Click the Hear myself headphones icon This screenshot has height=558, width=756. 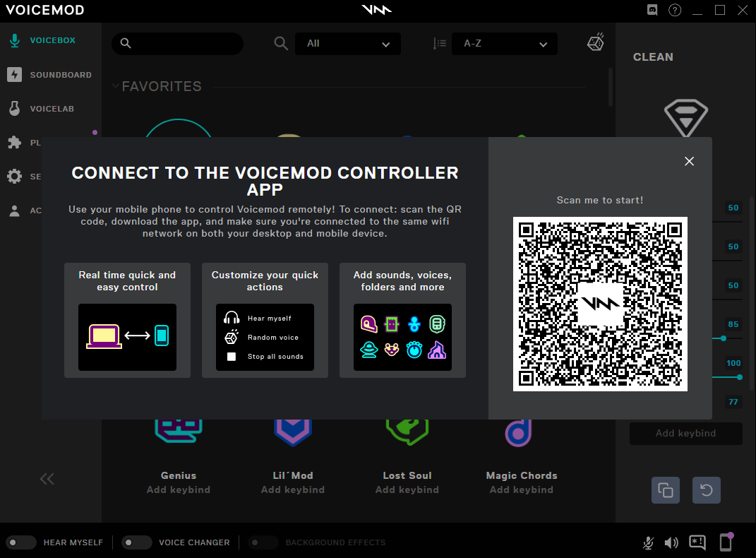(x=232, y=318)
